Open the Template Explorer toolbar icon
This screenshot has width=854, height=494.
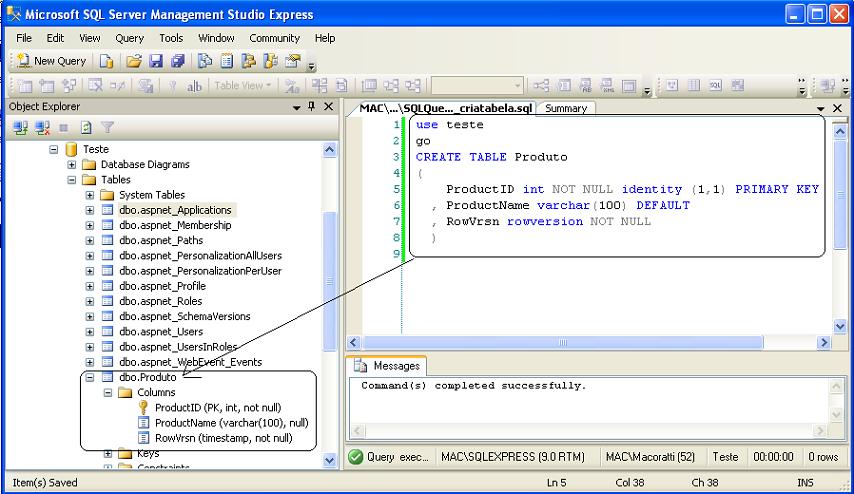tap(270, 61)
